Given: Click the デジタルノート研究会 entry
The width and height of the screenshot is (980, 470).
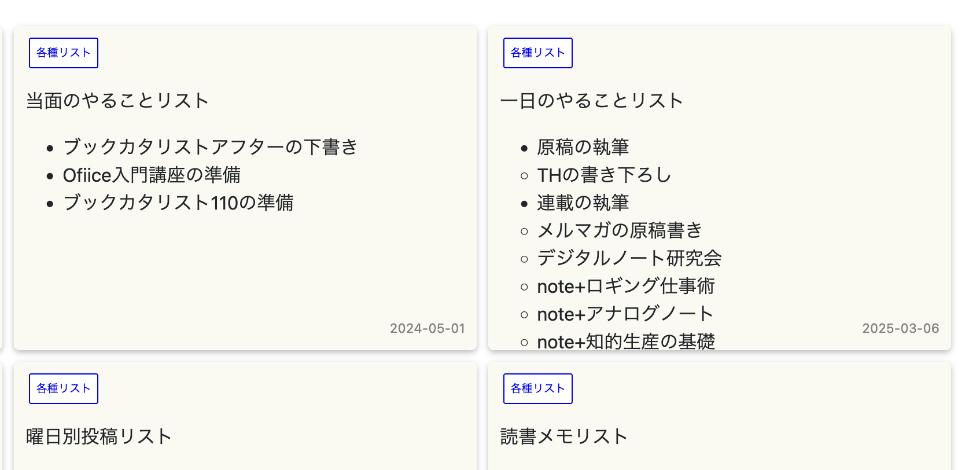Looking at the screenshot, I should [x=629, y=258].
